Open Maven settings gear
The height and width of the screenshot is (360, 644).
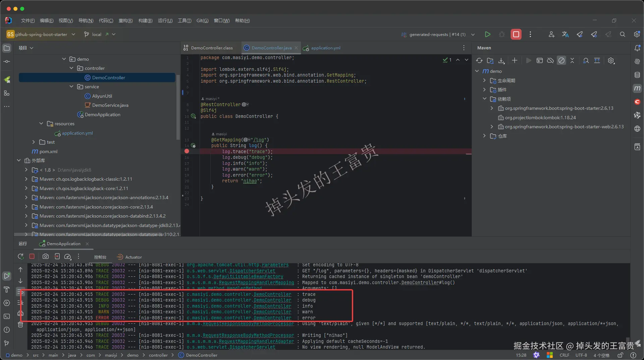tap(611, 61)
